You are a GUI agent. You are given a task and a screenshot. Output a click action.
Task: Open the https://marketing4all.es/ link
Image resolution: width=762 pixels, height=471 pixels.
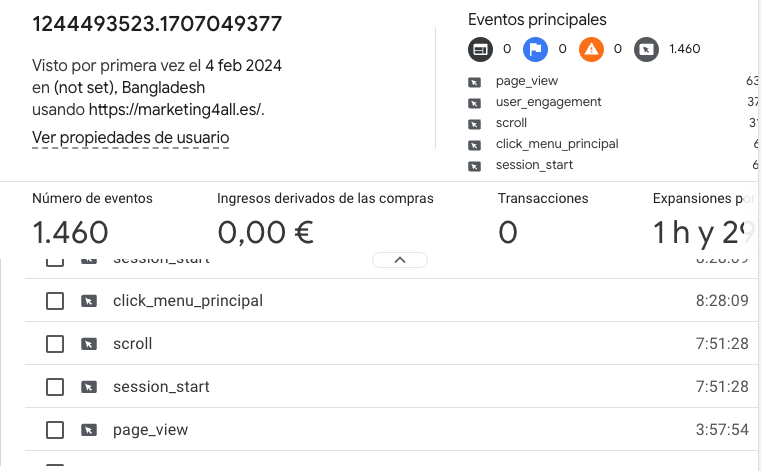click(175, 109)
